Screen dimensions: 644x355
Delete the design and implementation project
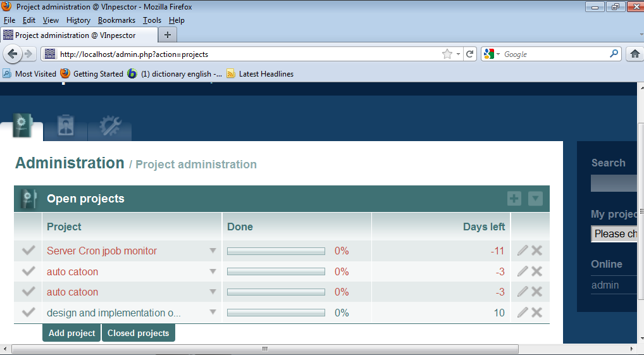537,313
